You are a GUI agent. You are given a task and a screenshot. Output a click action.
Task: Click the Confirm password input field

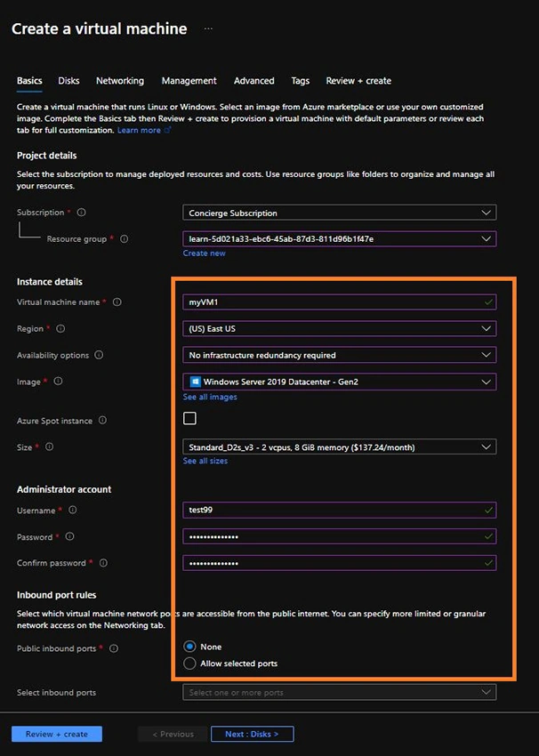[340, 563]
